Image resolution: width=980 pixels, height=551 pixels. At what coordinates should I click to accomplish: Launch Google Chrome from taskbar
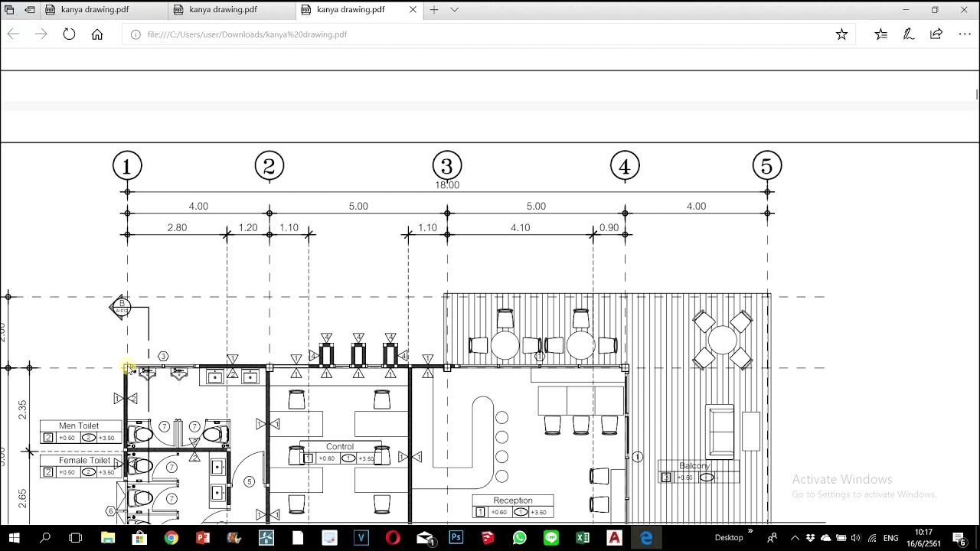tap(171, 538)
